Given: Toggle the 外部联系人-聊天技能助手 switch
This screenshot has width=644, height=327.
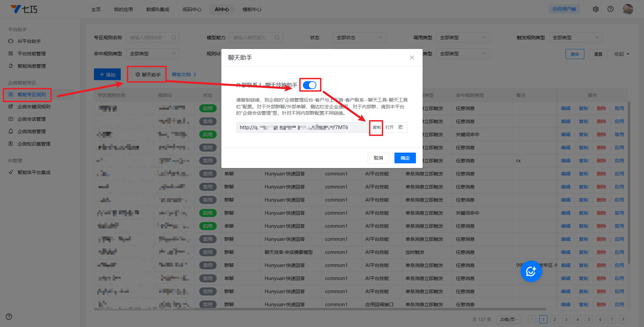Looking at the screenshot, I should (x=309, y=85).
